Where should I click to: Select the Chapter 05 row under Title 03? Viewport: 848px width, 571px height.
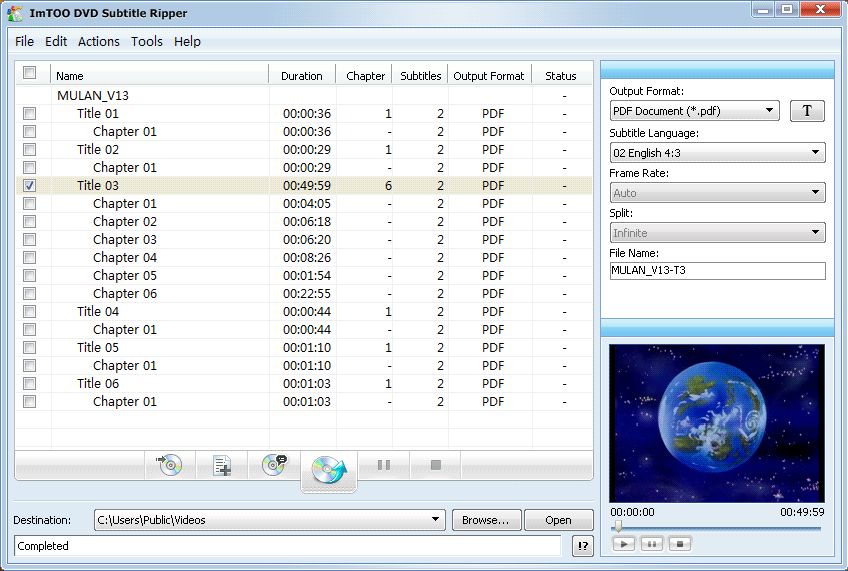point(304,276)
